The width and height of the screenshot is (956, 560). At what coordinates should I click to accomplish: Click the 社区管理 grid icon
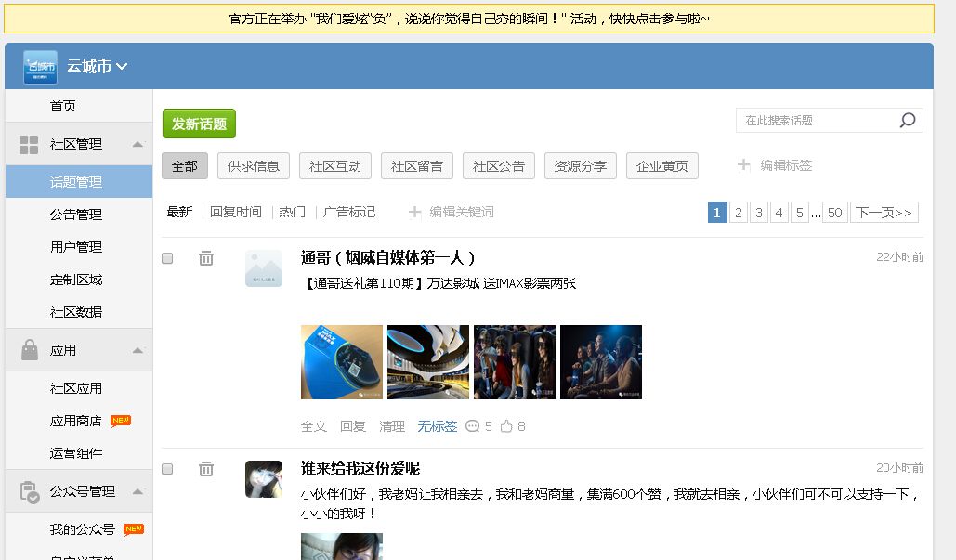coord(29,145)
